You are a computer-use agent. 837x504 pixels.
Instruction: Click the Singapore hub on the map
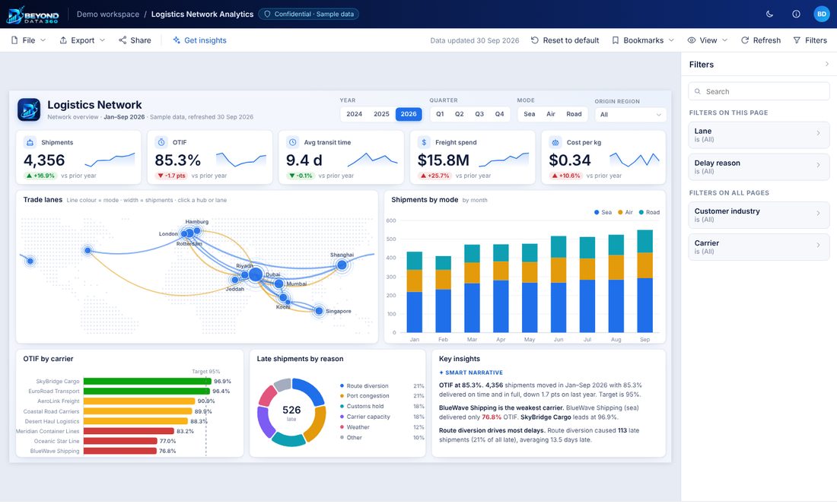[x=319, y=311]
